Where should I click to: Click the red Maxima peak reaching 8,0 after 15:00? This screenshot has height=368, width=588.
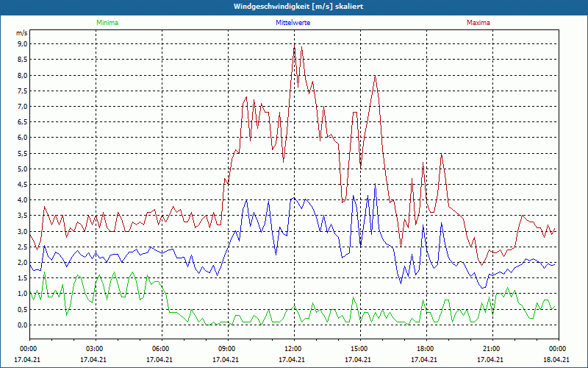pyautogui.click(x=375, y=76)
